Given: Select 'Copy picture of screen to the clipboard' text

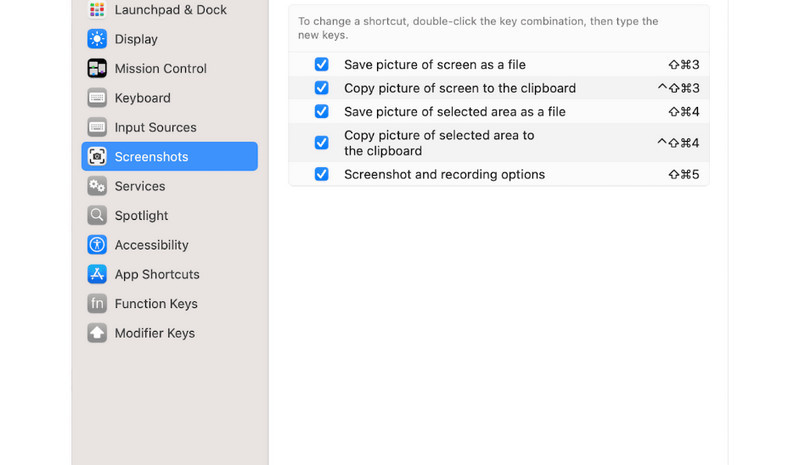Looking at the screenshot, I should click(460, 88).
